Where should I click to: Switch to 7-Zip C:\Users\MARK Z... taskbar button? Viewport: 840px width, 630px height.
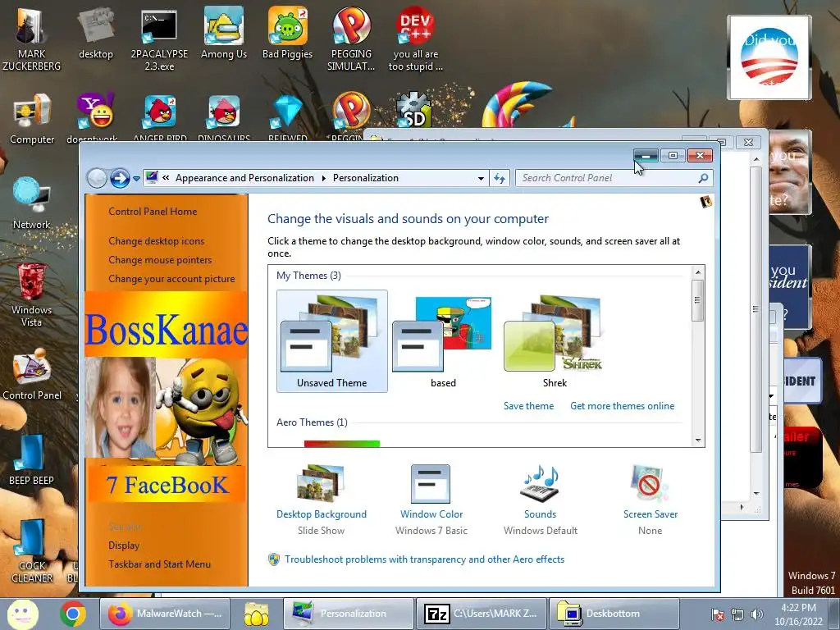pos(482,614)
